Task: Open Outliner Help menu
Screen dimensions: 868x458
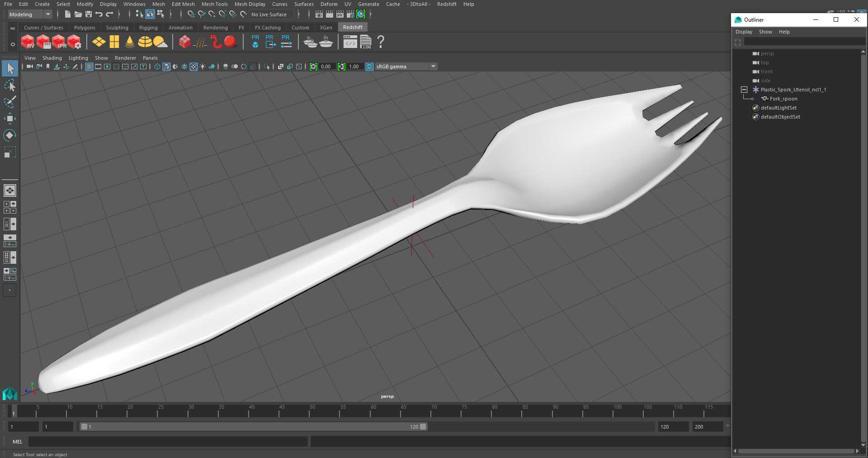Action: click(x=784, y=32)
